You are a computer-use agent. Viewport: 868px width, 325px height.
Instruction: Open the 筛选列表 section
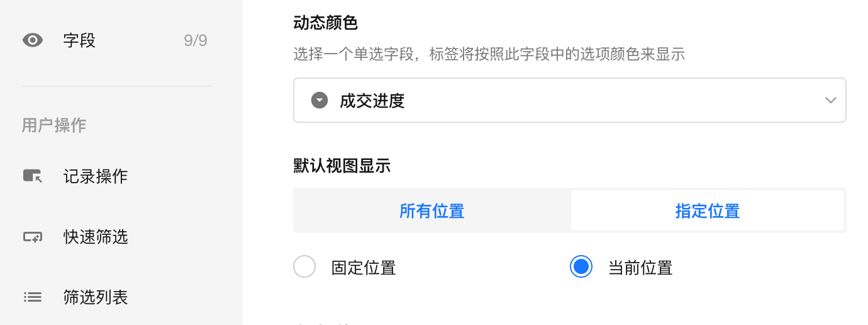96,297
